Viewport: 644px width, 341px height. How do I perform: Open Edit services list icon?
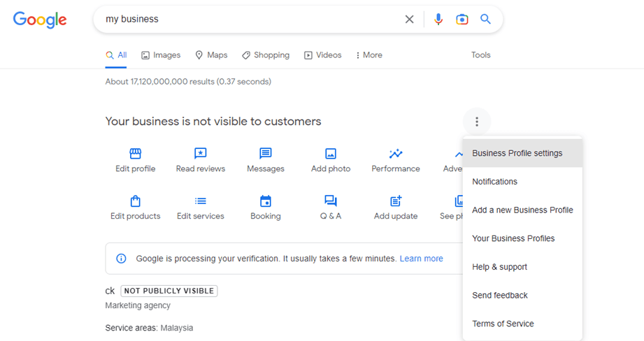(201, 201)
